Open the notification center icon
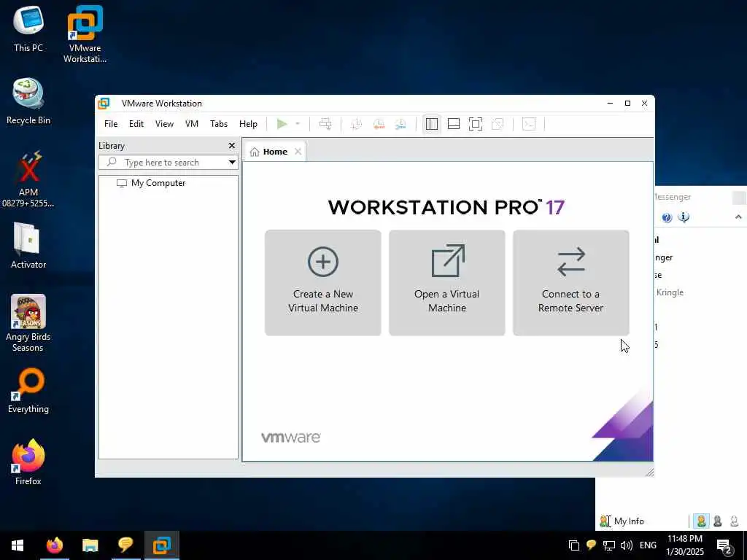 click(x=724, y=546)
